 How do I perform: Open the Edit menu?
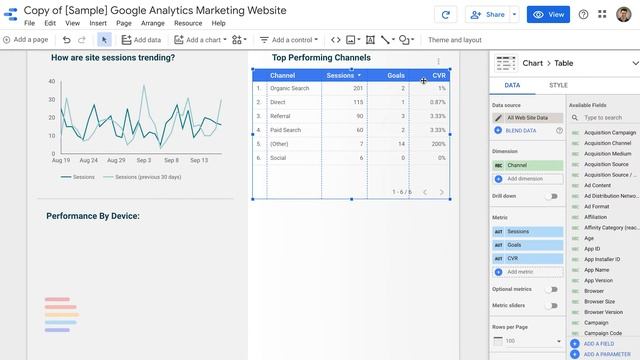50,23
